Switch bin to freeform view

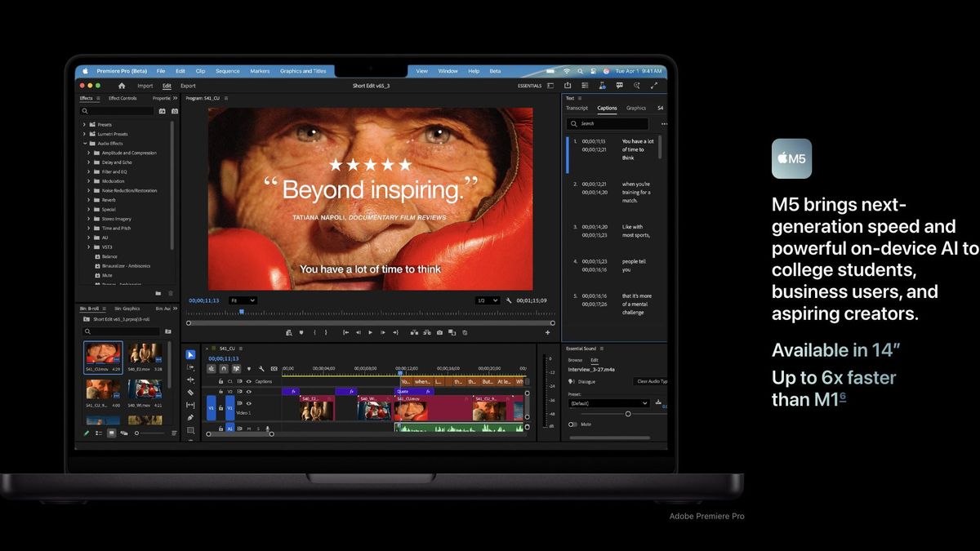tap(123, 433)
